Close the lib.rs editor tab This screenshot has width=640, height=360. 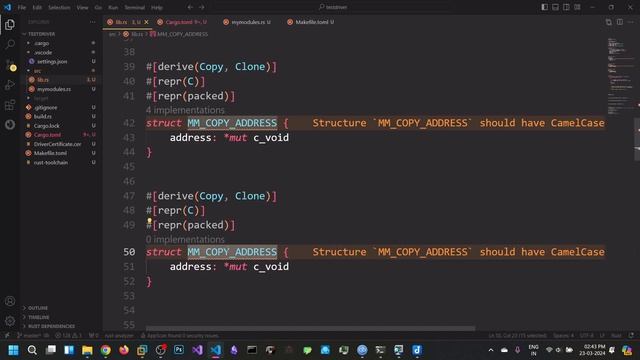pyautogui.click(x=147, y=22)
